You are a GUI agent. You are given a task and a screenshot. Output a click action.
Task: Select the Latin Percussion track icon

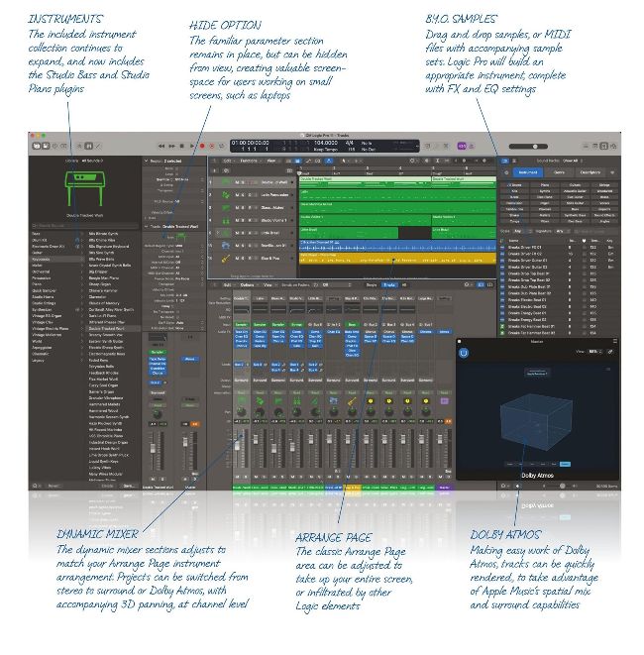click(227, 192)
